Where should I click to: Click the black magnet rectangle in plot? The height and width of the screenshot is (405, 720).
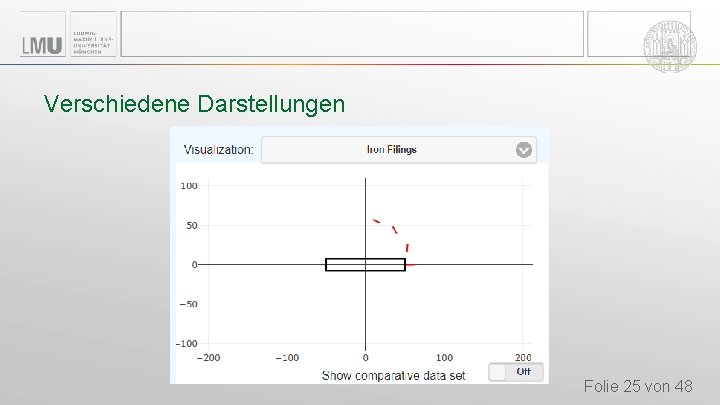coord(366,265)
